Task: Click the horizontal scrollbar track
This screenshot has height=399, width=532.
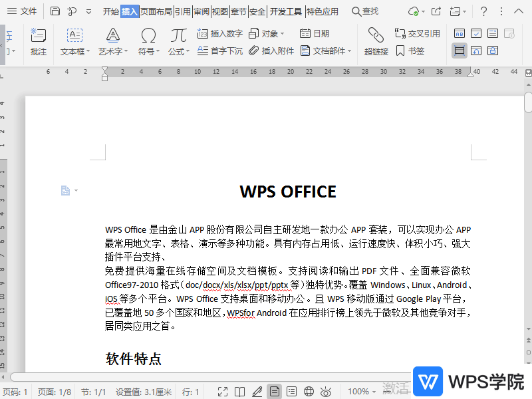Action: pos(210,376)
